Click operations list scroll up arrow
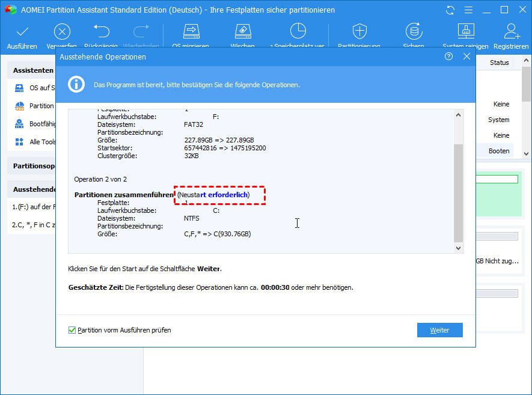This screenshot has width=532, height=395. (459, 115)
